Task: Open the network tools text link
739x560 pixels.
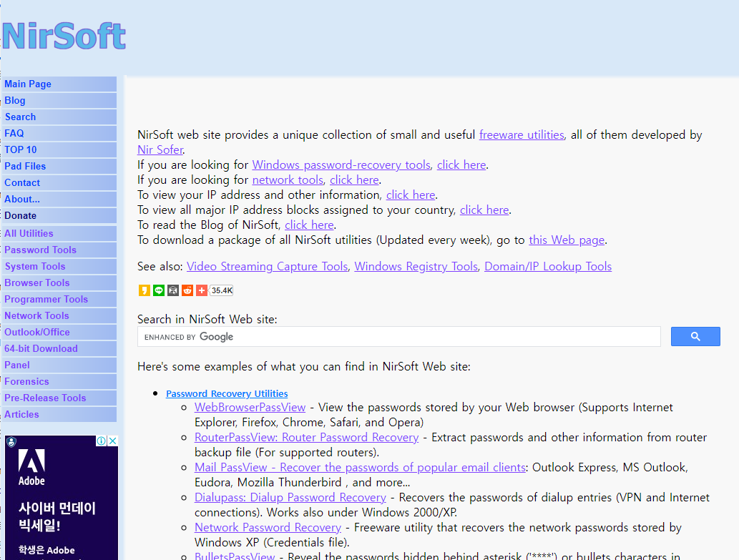Action: pyautogui.click(x=288, y=180)
